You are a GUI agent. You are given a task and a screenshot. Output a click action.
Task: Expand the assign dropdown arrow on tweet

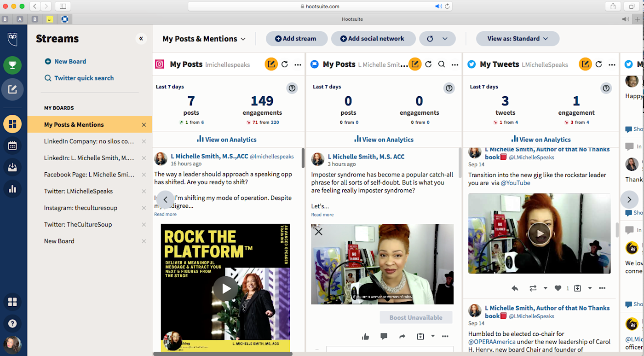coord(590,288)
